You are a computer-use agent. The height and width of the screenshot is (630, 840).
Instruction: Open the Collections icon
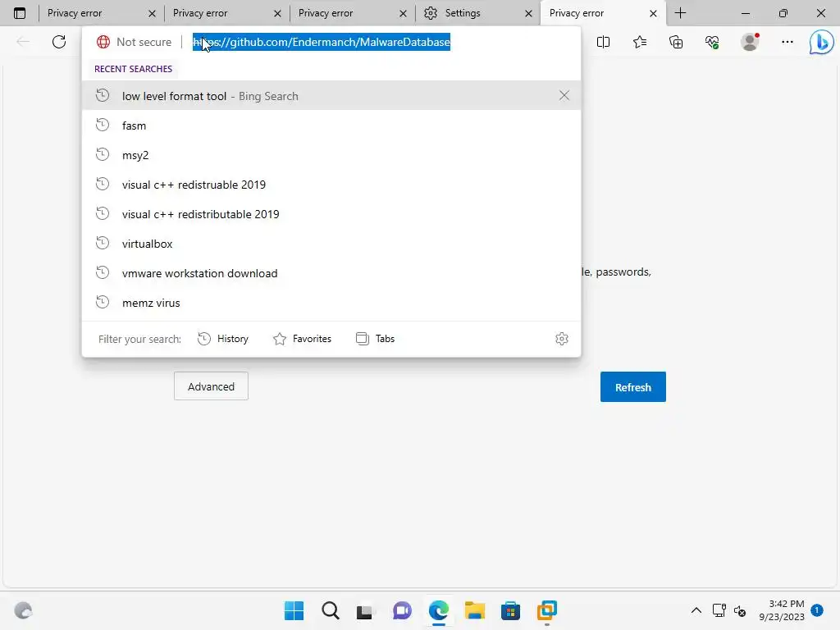pyautogui.click(x=676, y=42)
